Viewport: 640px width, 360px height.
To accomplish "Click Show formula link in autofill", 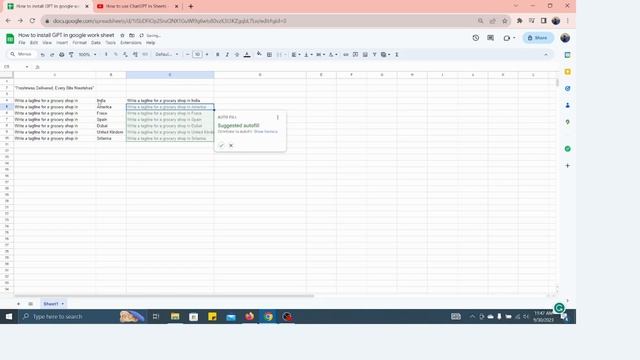I will 266,131.
